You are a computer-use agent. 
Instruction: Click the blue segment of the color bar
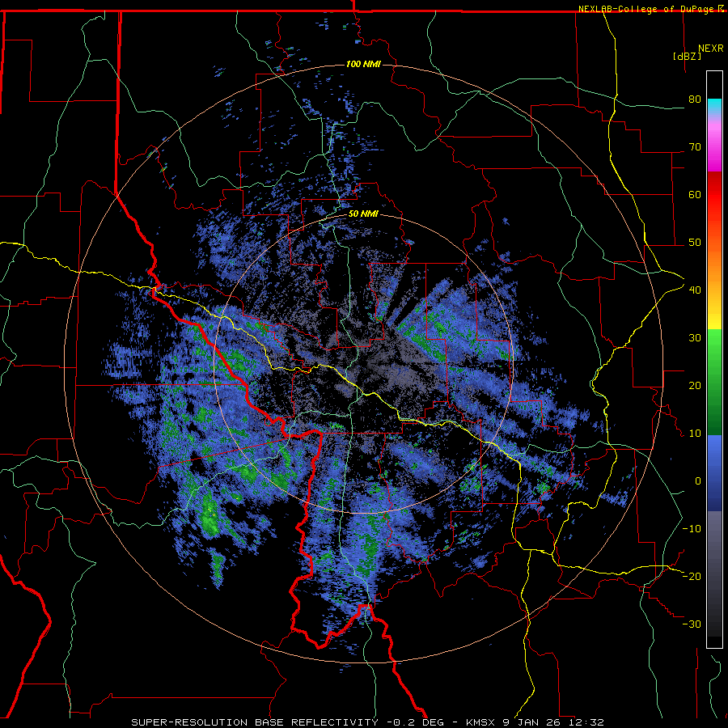tap(714, 473)
